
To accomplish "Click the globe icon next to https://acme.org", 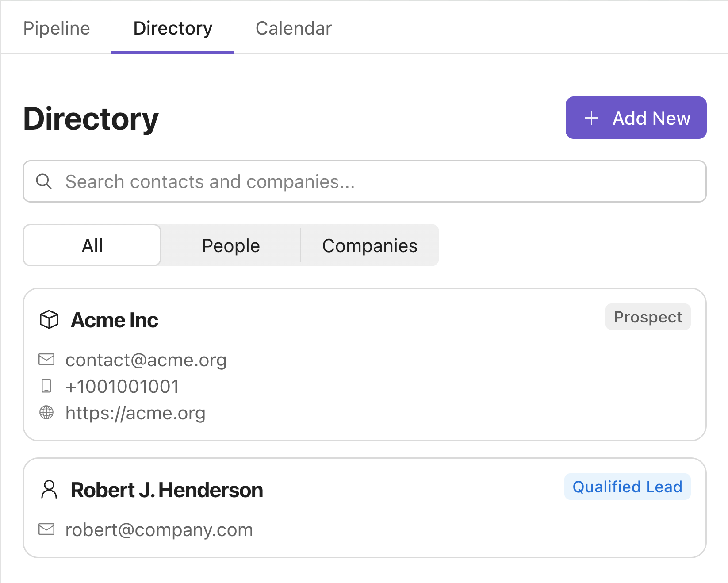I will click(46, 413).
